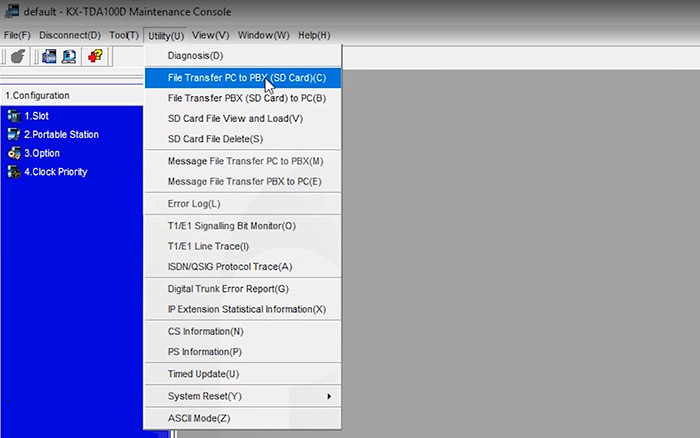Select ISDN/QSIG Protocol Trace(A)

tap(243, 267)
